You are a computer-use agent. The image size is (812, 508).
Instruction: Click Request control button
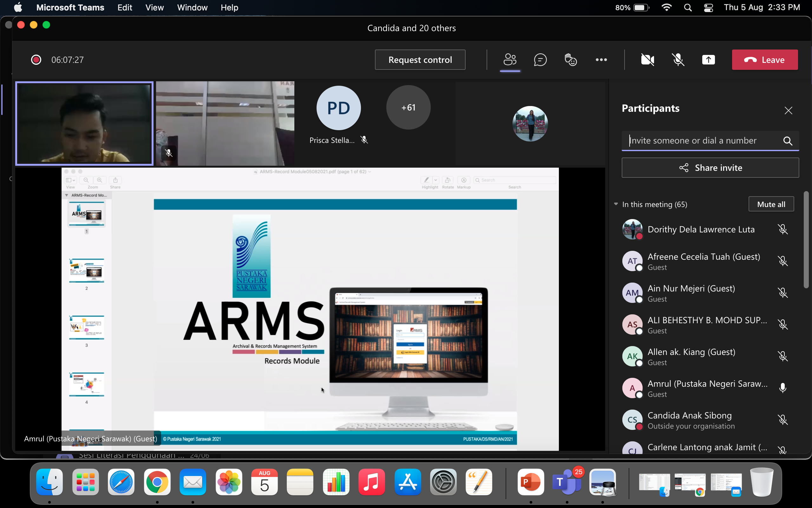(x=420, y=60)
